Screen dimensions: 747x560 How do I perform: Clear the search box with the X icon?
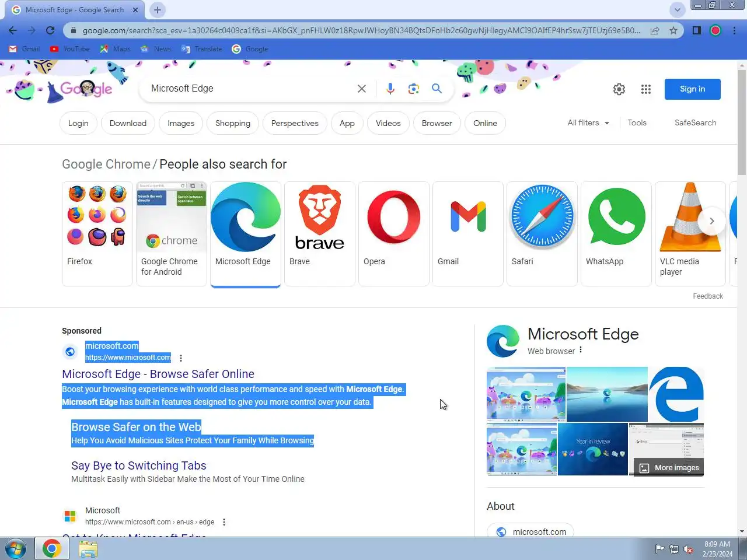362,89
